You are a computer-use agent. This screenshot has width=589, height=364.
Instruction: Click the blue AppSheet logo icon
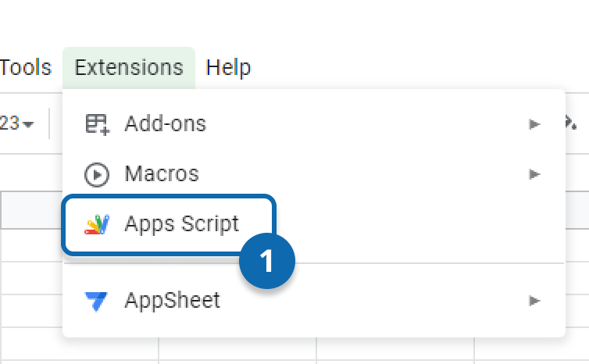(x=97, y=300)
